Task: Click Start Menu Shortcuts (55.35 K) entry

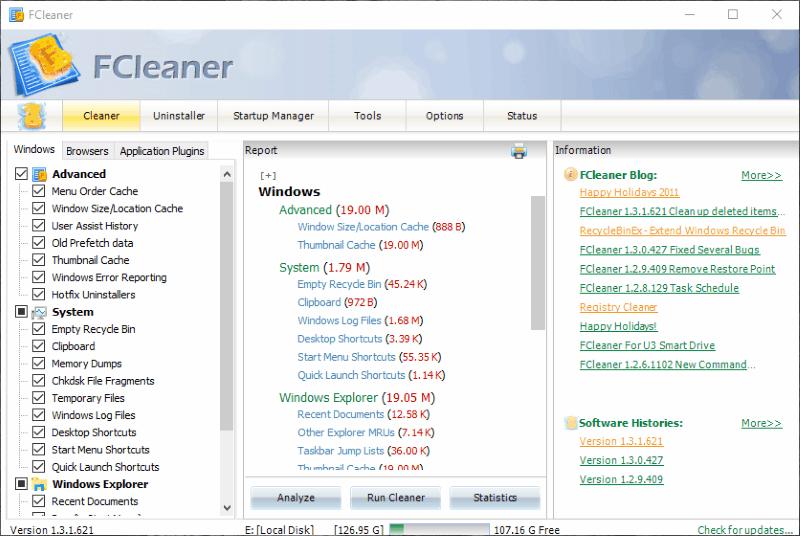Action: tap(369, 357)
